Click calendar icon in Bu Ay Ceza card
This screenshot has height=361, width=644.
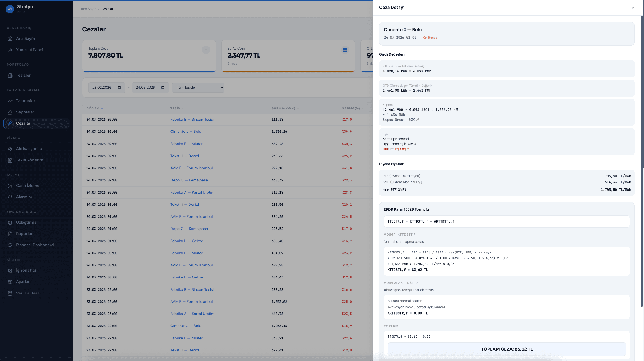tap(345, 50)
